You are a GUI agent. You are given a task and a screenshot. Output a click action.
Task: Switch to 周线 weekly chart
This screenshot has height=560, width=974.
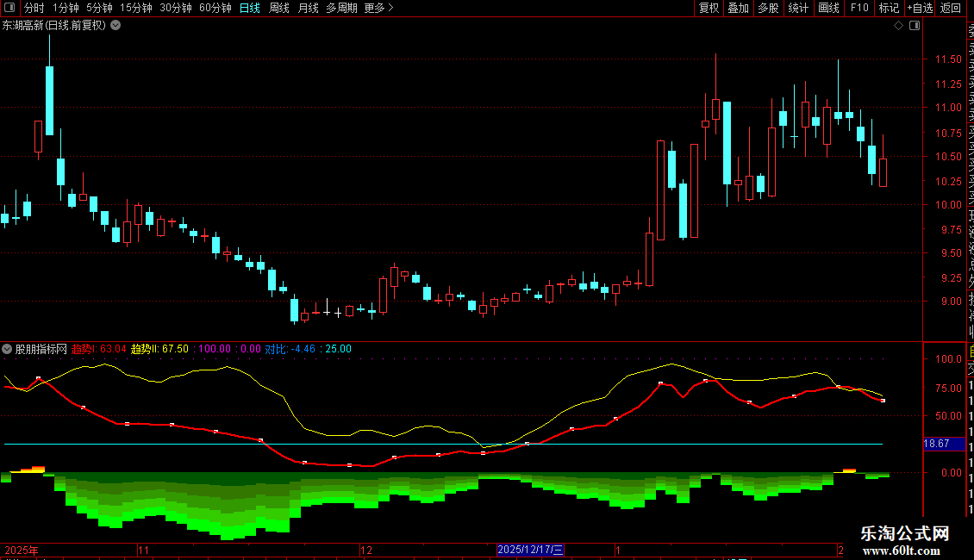(x=279, y=8)
